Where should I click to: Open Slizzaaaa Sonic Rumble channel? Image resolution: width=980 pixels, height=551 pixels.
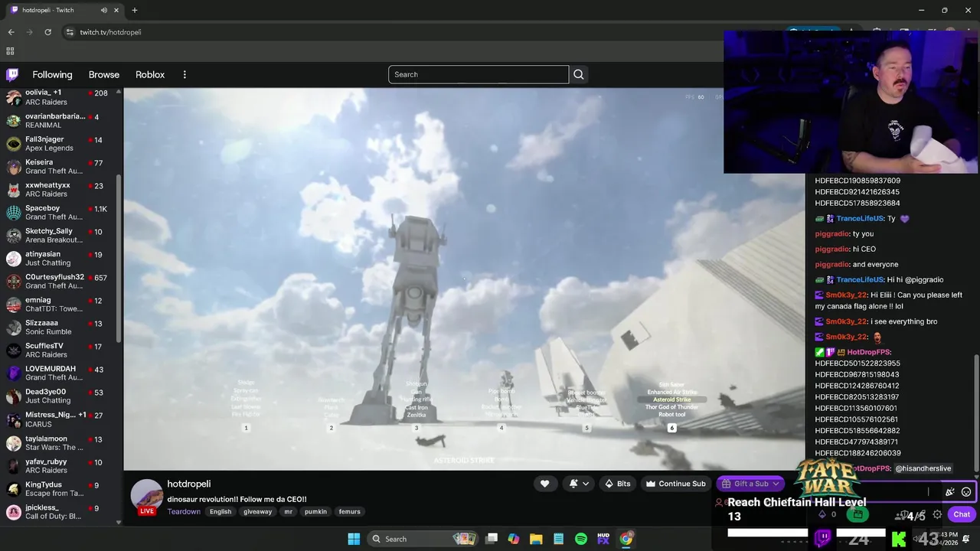point(61,327)
